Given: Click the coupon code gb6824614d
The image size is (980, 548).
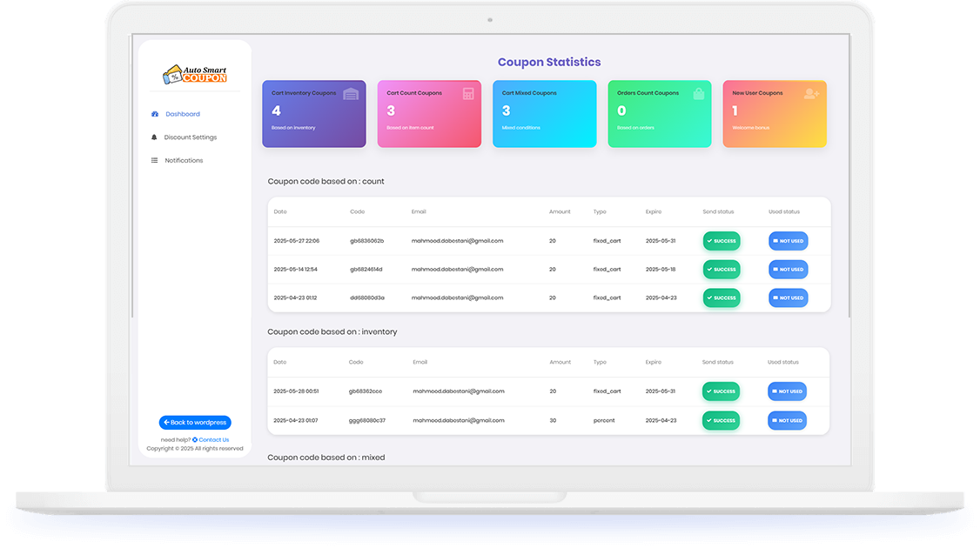Looking at the screenshot, I should click(x=366, y=270).
